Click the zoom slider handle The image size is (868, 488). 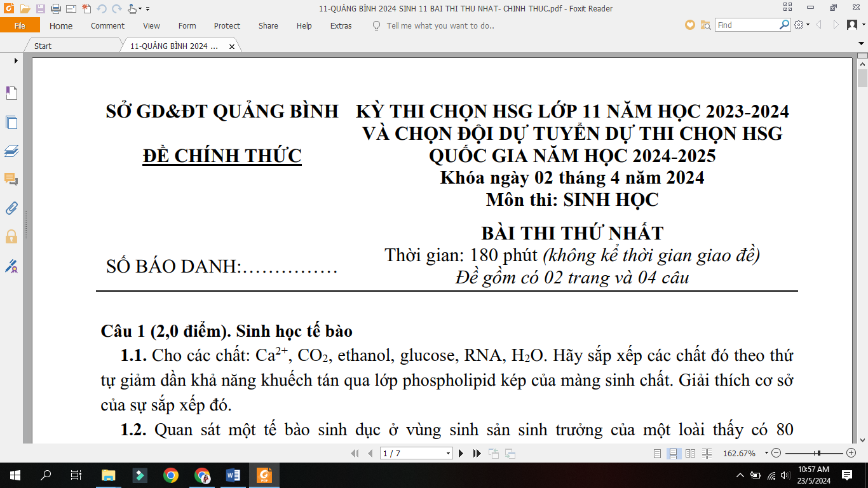pos(818,453)
